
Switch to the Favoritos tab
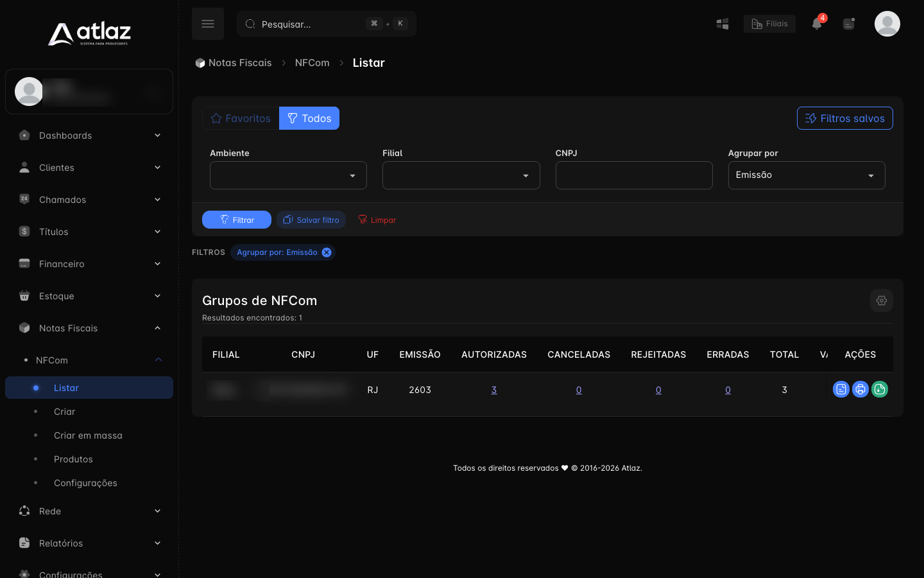[241, 118]
